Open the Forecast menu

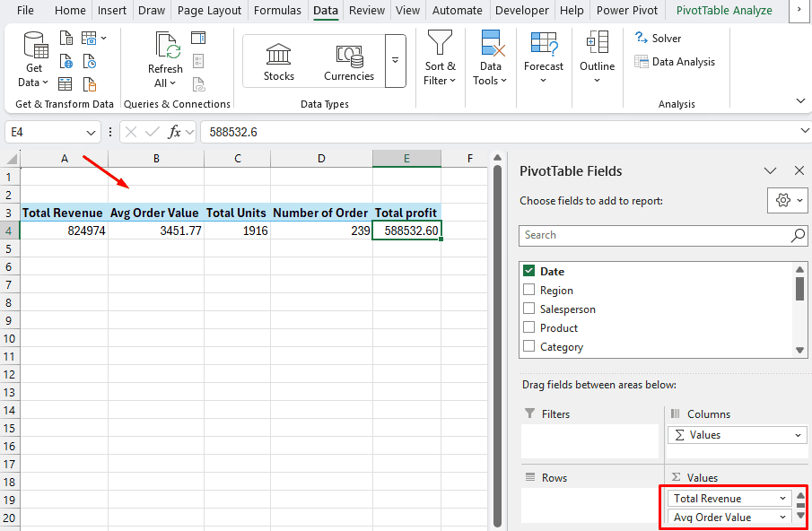(x=543, y=58)
